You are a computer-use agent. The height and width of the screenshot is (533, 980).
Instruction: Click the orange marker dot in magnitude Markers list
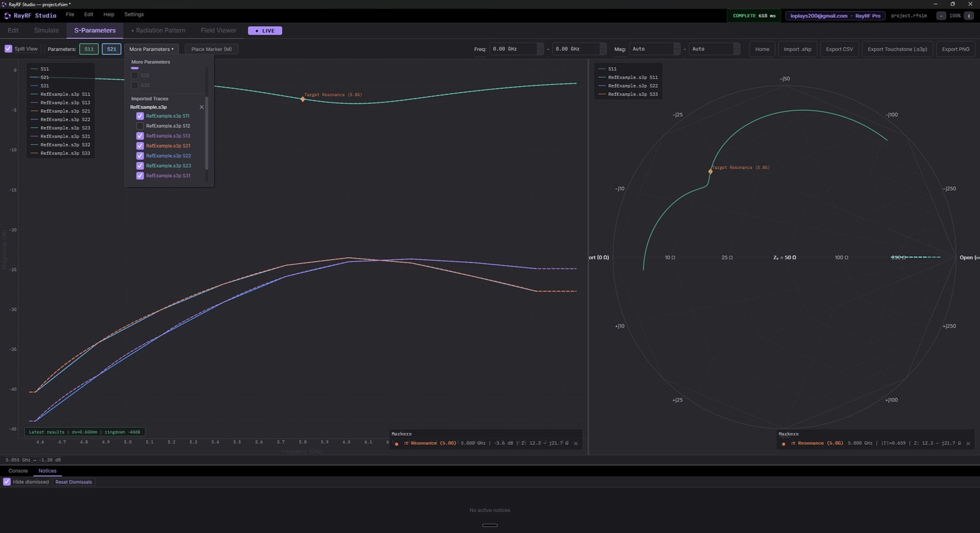pyautogui.click(x=397, y=444)
